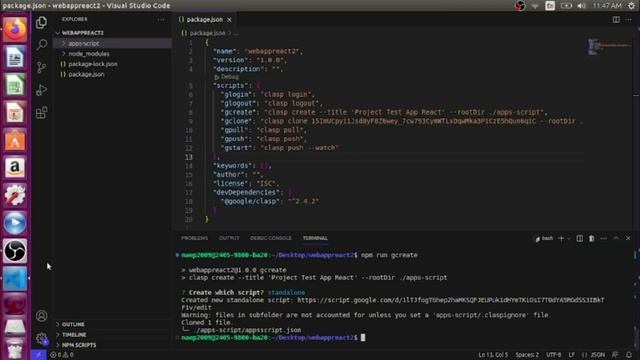Maximize the terminal panel with the up chevron
640x360 pixels.
pos(616,238)
